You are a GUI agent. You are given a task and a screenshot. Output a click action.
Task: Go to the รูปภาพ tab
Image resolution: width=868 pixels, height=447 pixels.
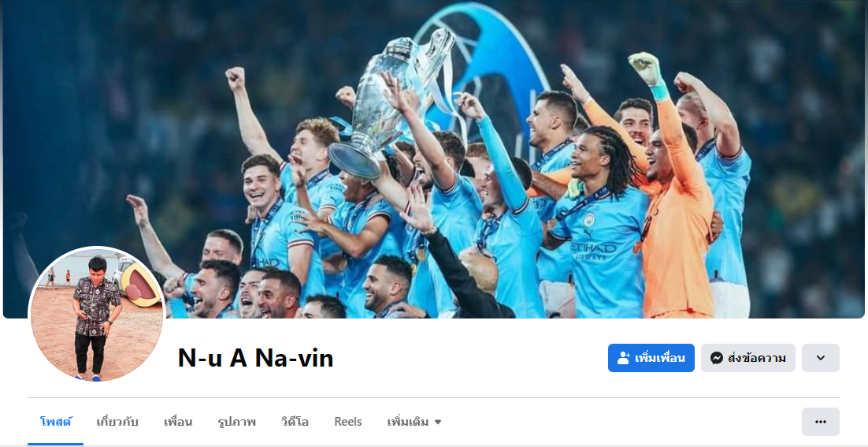236,422
